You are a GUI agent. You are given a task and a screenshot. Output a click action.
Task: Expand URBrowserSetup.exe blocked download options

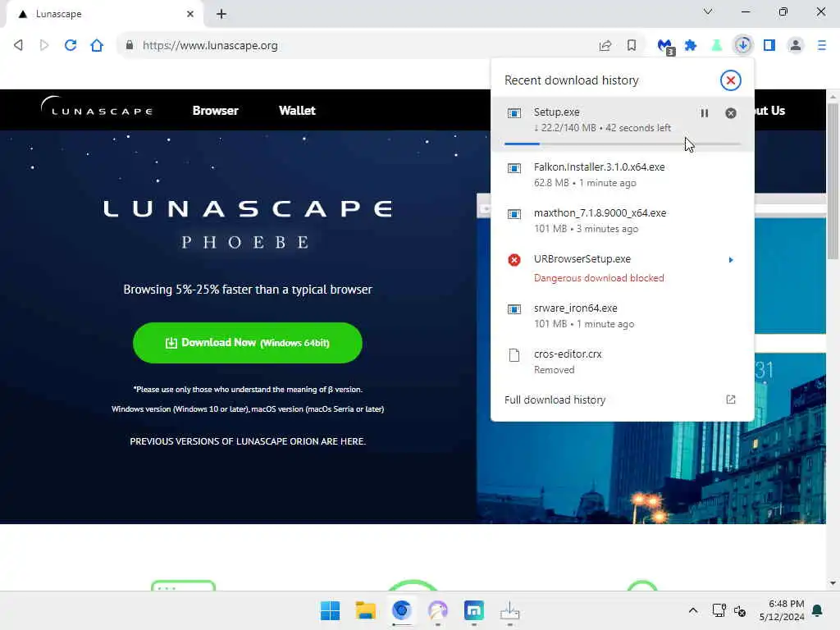[731, 260]
